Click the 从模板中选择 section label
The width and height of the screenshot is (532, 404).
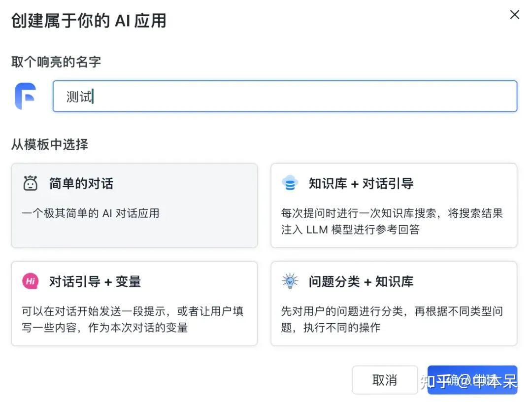pyautogui.click(x=50, y=145)
